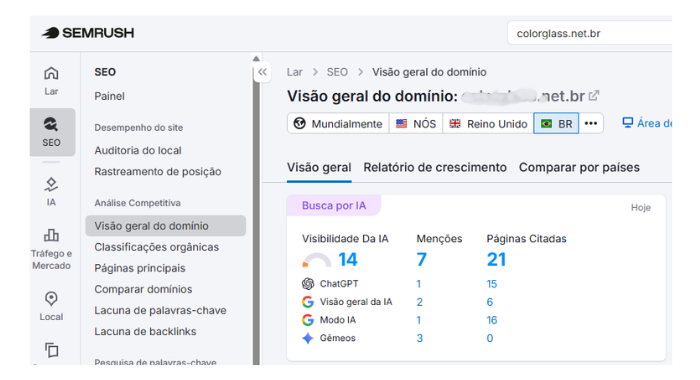700x380 pixels.
Task: Click Modo IA cited pages value 16
Action: tap(492, 320)
